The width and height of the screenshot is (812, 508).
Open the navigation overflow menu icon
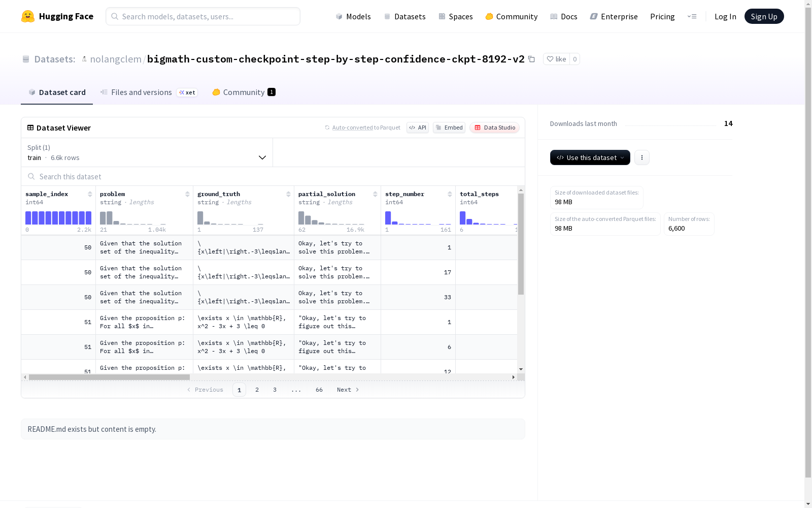(x=692, y=16)
